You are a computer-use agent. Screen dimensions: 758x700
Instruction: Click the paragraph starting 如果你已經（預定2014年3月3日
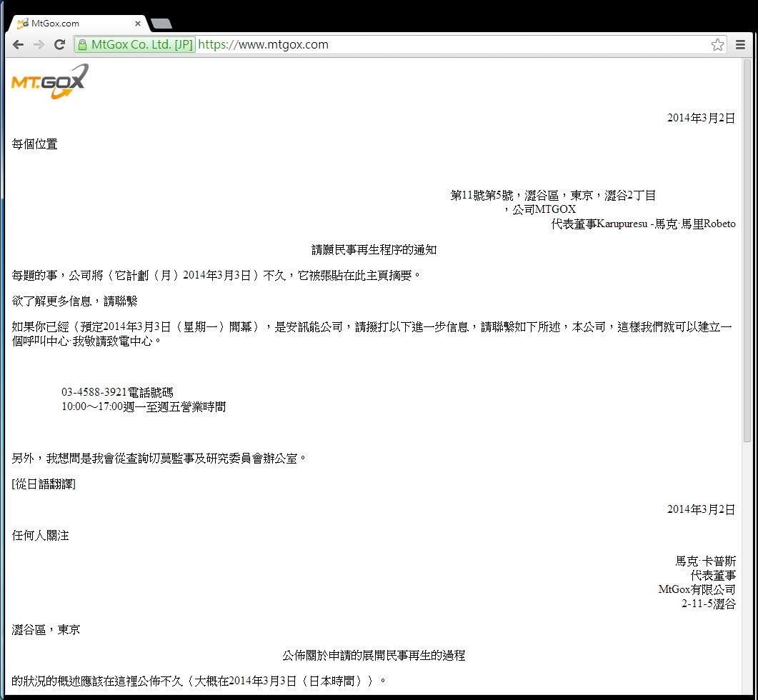371,334
